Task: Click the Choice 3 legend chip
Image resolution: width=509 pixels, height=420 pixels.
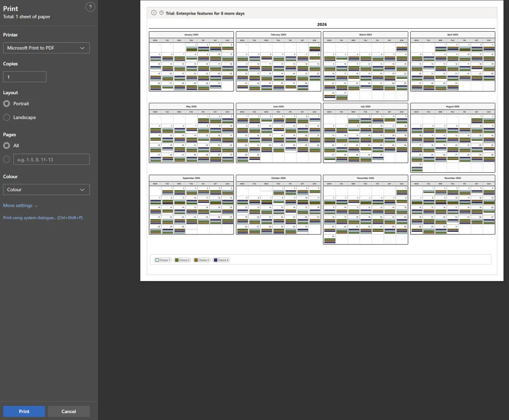Action: point(201,260)
